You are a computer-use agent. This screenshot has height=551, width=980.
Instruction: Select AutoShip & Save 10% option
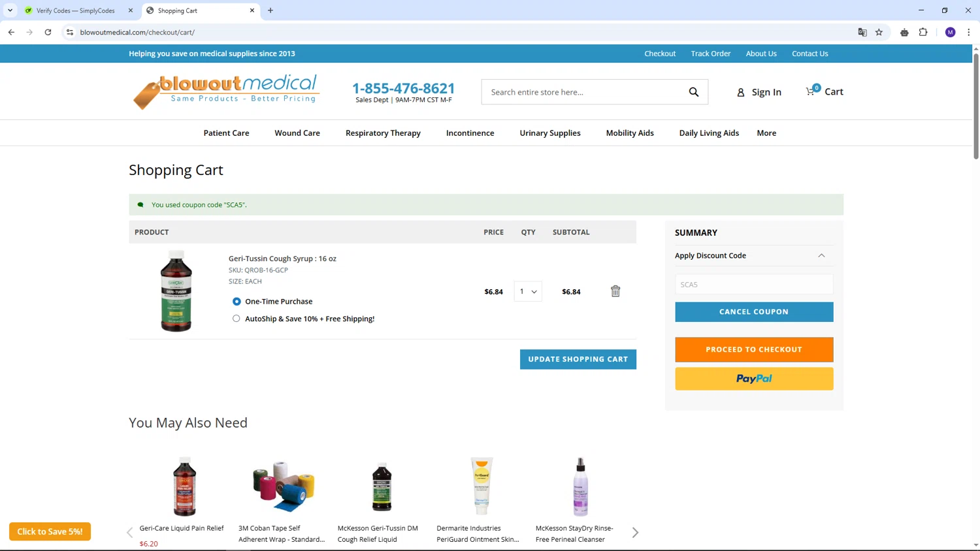[x=237, y=319]
